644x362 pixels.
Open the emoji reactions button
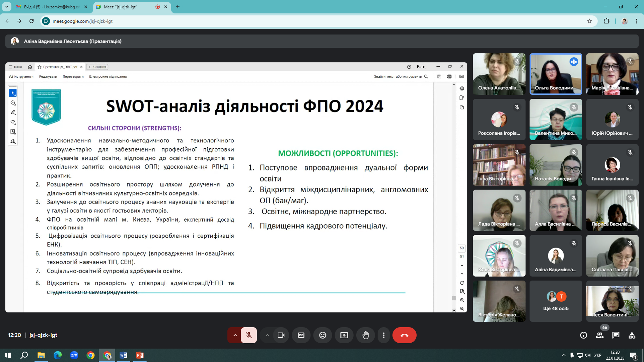tap(323, 335)
